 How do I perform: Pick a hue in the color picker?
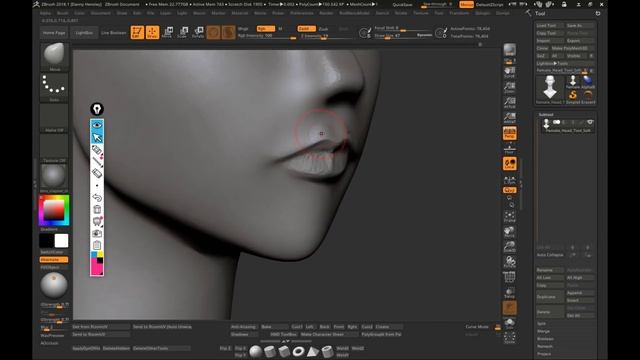pyautogui.click(x=54, y=210)
